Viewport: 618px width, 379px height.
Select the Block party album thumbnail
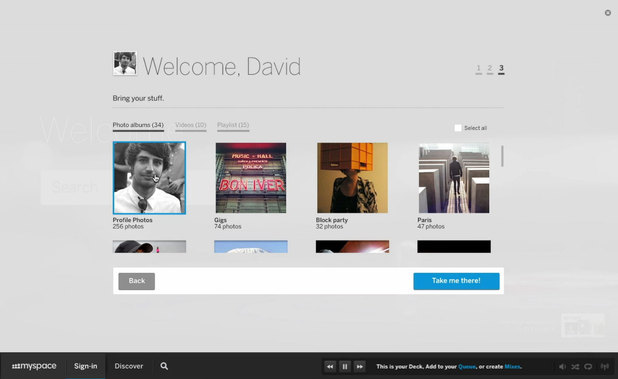[x=352, y=178]
